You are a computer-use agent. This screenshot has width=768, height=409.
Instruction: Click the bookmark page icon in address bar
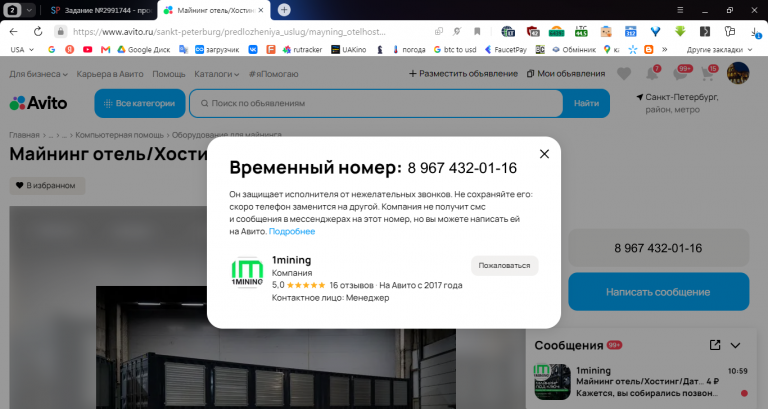477,31
